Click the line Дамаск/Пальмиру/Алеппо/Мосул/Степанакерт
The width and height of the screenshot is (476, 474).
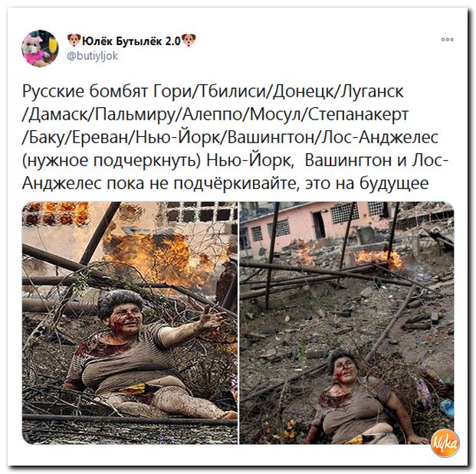(217, 114)
